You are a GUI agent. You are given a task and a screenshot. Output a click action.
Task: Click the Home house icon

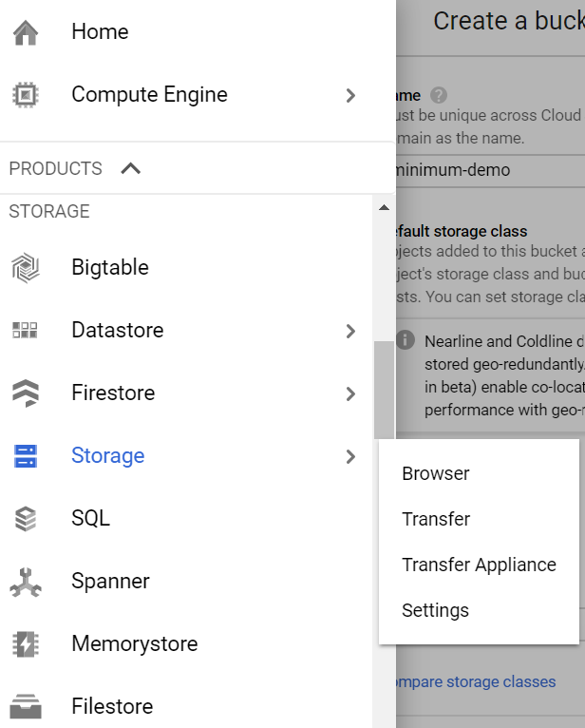(x=26, y=32)
